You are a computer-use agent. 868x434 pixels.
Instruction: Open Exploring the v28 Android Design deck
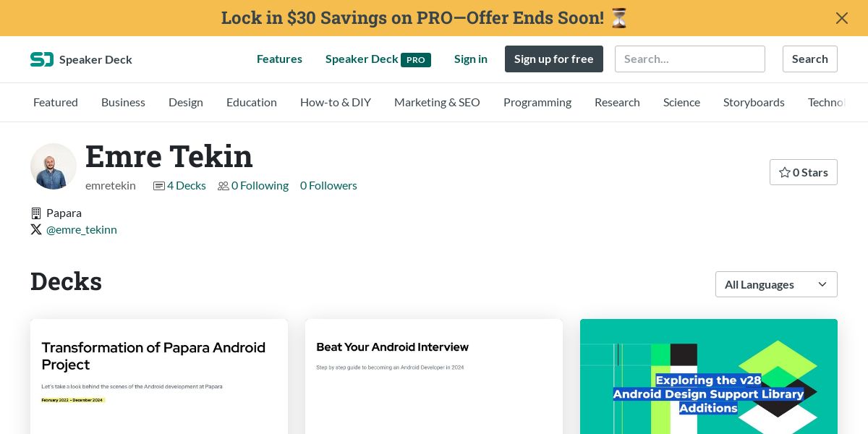pyautogui.click(x=709, y=376)
